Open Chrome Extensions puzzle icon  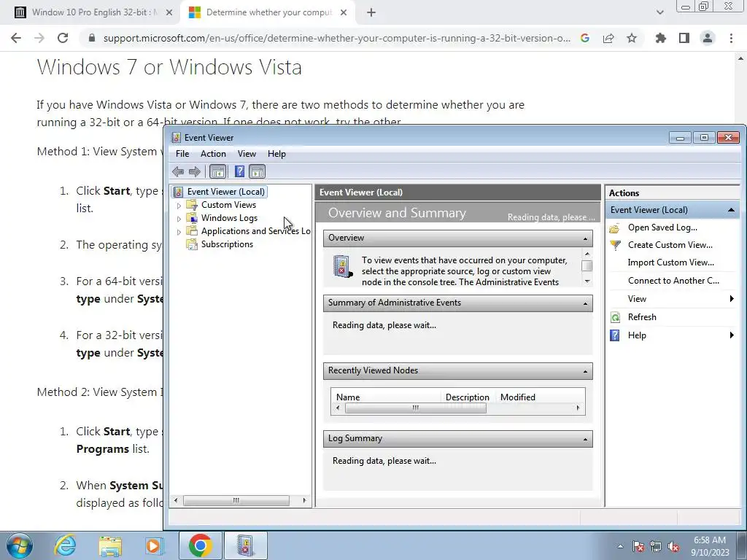point(660,38)
